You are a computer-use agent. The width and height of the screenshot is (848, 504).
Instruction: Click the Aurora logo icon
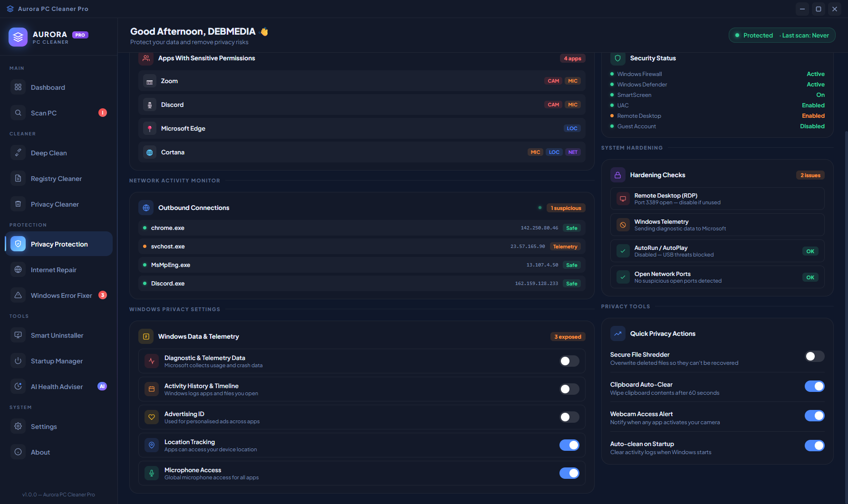[x=18, y=37]
